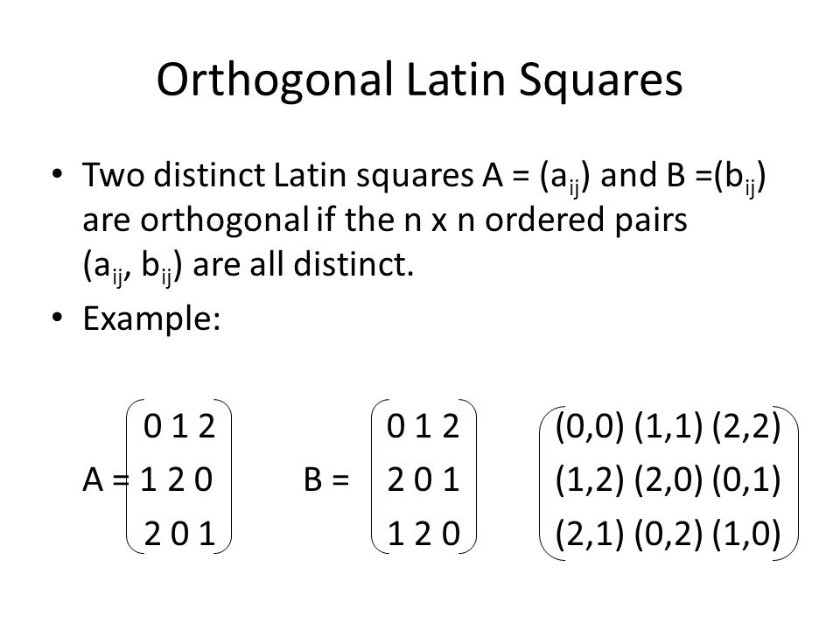
Task: Click the phrase 'Two distinct Latin squares'
Action: point(278,175)
